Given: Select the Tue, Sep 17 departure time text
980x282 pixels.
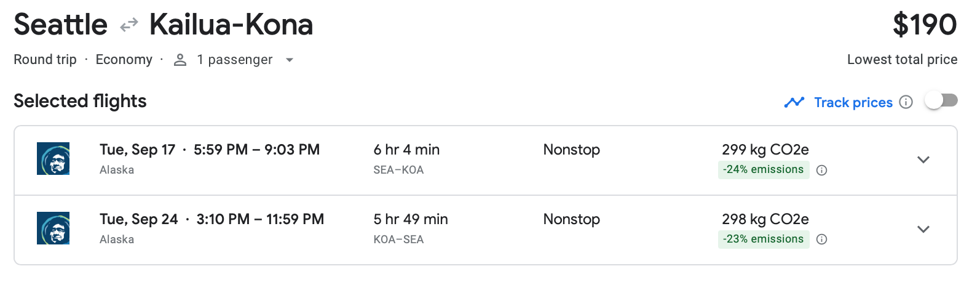Looking at the screenshot, I should [210, 150].
